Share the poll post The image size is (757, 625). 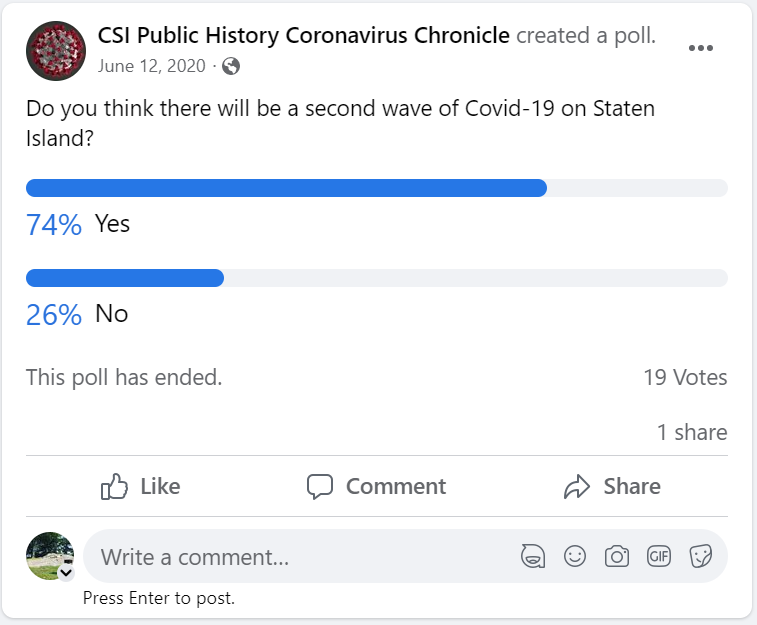[612, 487]
